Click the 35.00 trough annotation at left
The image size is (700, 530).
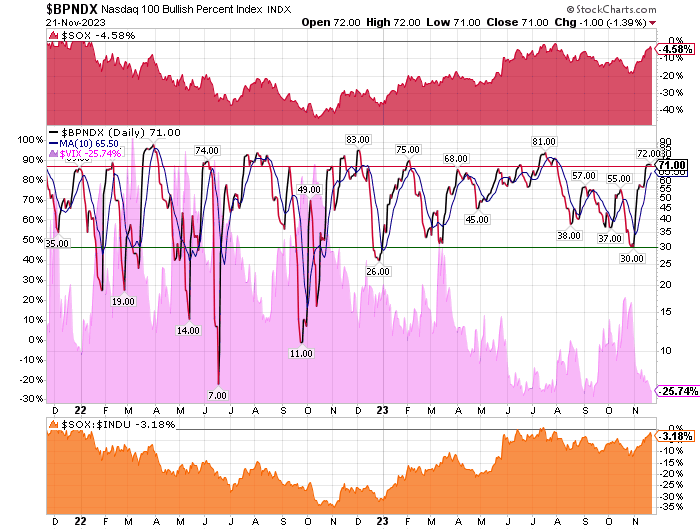pos(57,243)
